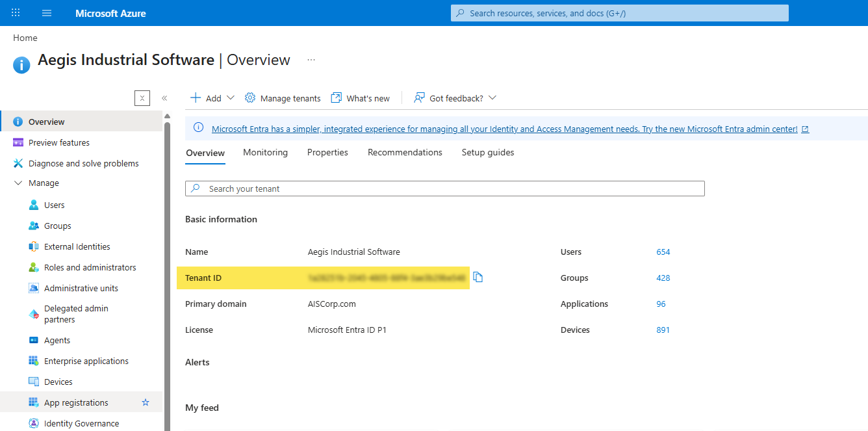Open the Users count 654
868x431 pixels.
coord(663,252)
